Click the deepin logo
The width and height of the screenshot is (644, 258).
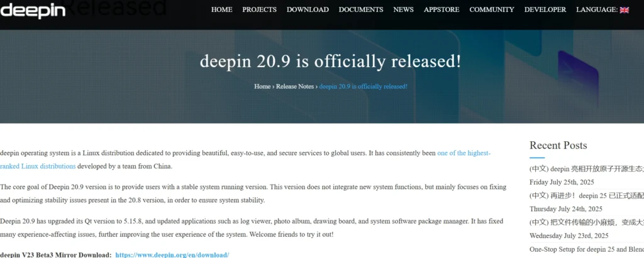pyautogui.click(x=33, y=11)
